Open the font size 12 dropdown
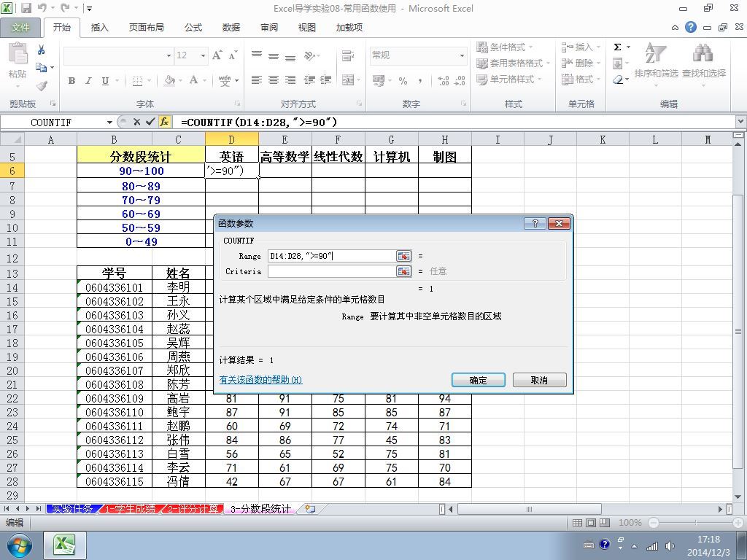Image resolution: width=747 pixels, height=560 pixels. tap(203, 55)
